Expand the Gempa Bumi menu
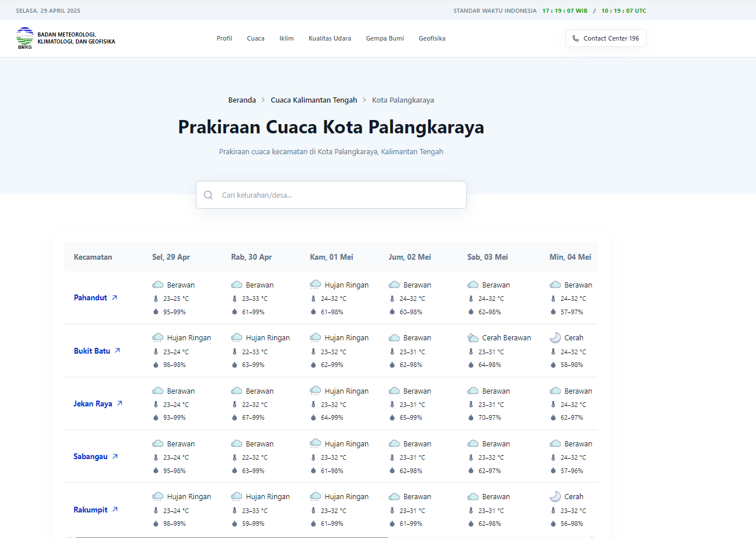Screen dimensions: 756x538 click(385, 39)
